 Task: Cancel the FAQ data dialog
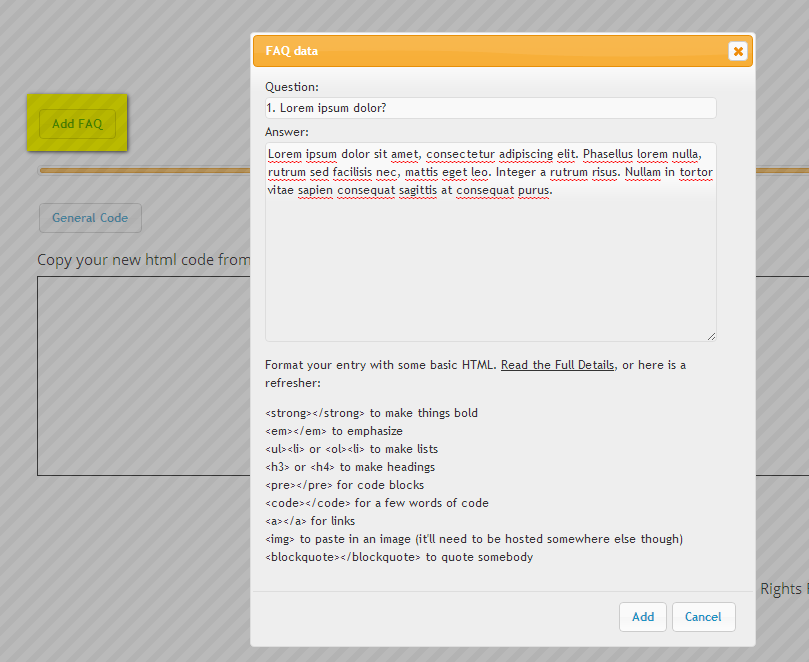pos(703,617)
